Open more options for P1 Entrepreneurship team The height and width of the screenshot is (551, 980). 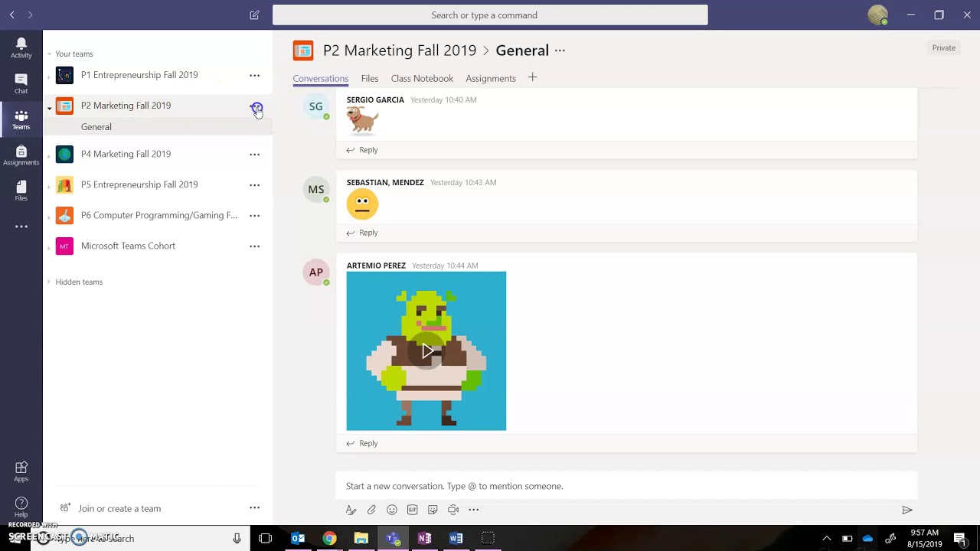tap(254, 75)
